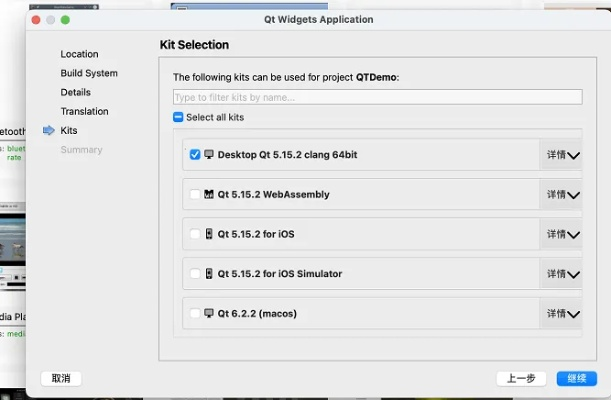The image size is (611, 400).
Task: Click the 继续 (Continue) button
Action: coord(577,378)
